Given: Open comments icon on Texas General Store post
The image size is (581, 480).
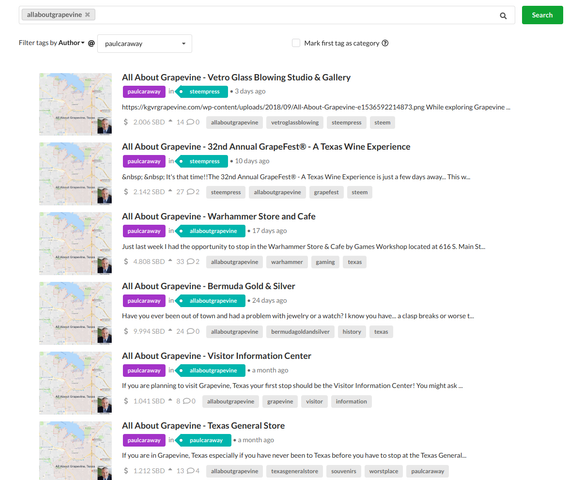Looking at the screenshot, I should (190, 471).
